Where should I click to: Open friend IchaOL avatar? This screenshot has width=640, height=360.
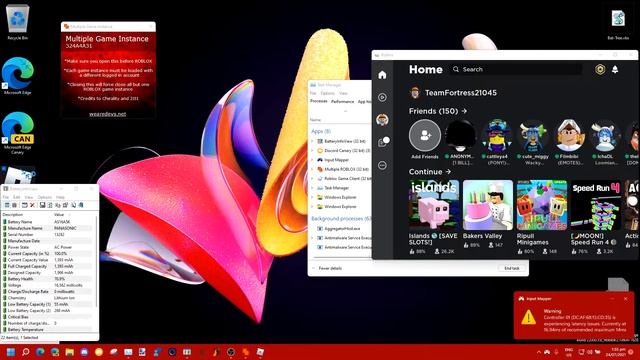point(605,136)
